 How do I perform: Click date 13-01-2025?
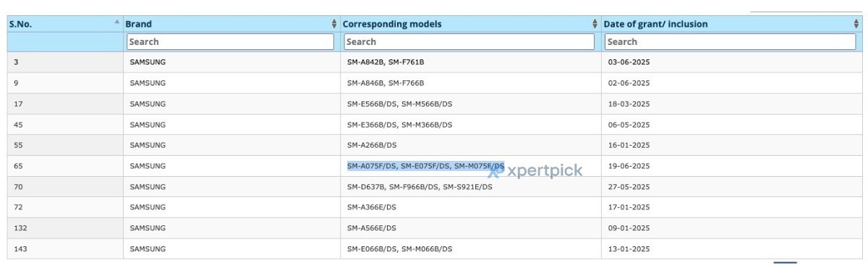629,249
